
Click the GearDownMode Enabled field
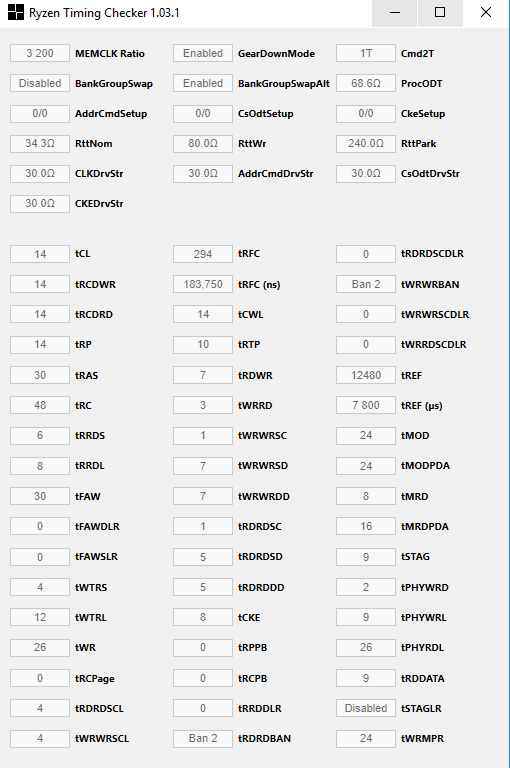(203, 53)
